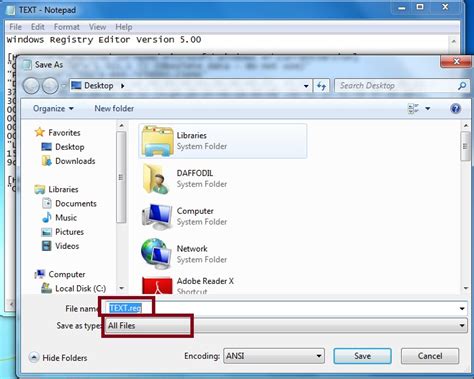Click the Network icon in file list
The height and width of the screenshot is (379, 474).
pos(157,254)
